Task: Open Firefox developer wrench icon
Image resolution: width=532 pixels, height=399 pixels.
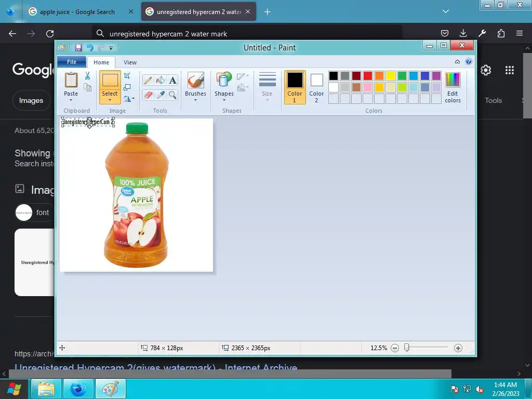Action: click(x=482, y=33)
